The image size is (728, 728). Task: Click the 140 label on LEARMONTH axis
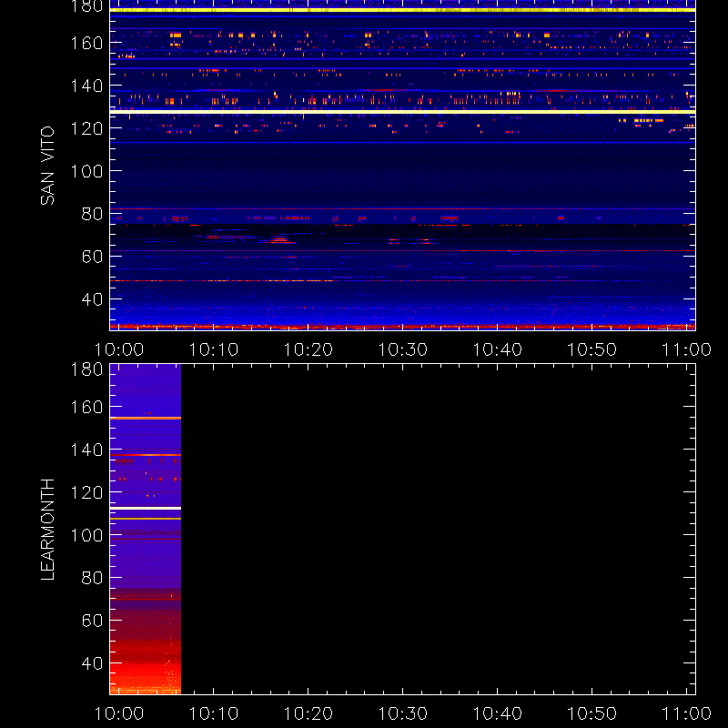(86, 450)
